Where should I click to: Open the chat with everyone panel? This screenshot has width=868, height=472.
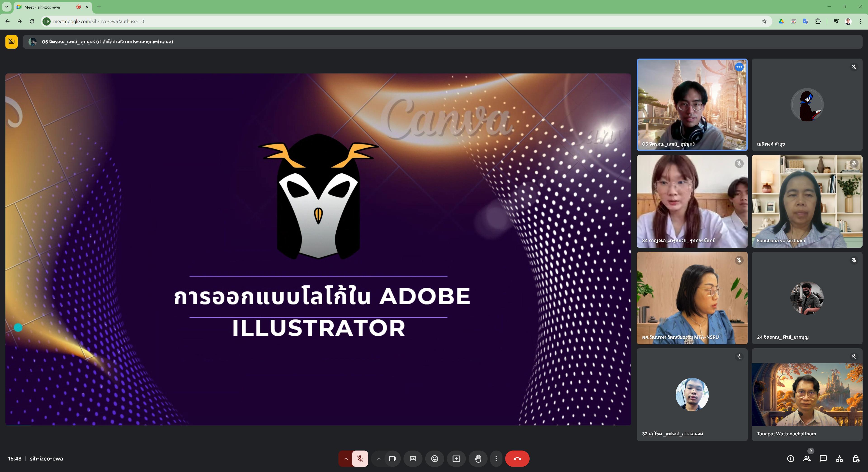pos(823,458)
